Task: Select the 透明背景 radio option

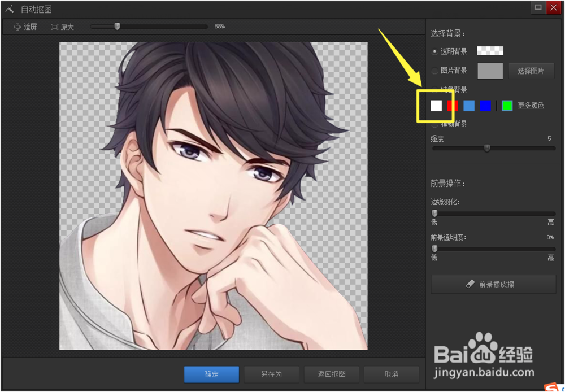Action: point(435,51)
